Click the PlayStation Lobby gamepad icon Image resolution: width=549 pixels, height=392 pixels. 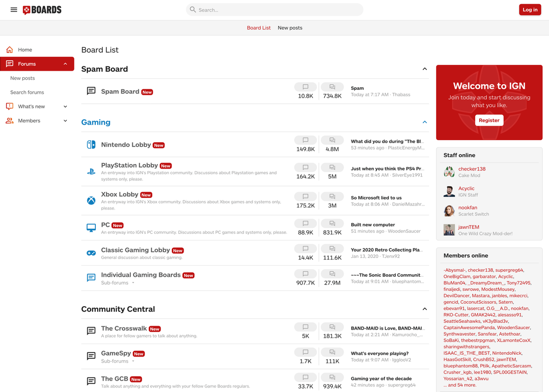91,172
